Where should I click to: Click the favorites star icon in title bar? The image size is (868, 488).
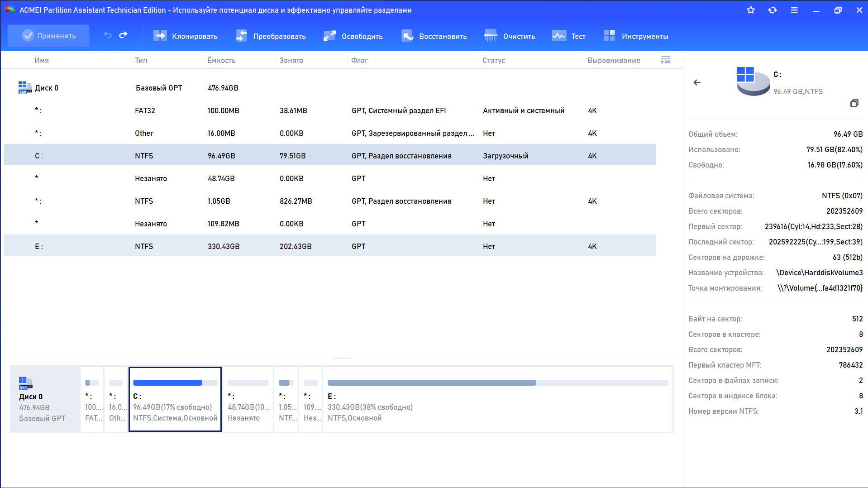coord(751,10)
